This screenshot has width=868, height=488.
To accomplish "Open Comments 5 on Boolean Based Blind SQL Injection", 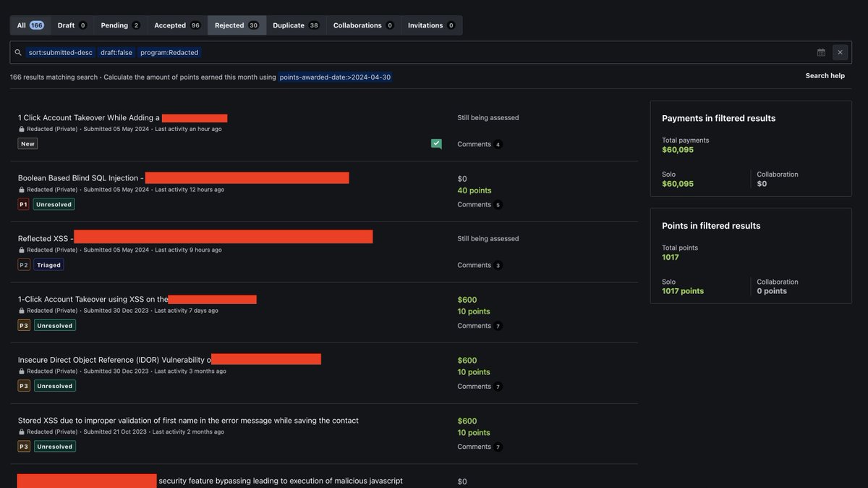I will click(x=480, y=205).
